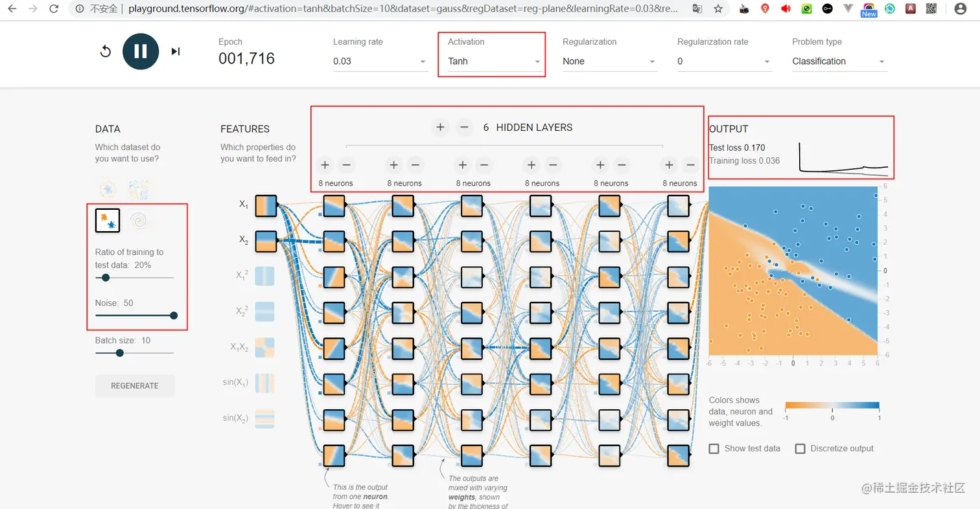Toggle the X2 input feature
Viewport: 980px width, 509px height.
266,241
